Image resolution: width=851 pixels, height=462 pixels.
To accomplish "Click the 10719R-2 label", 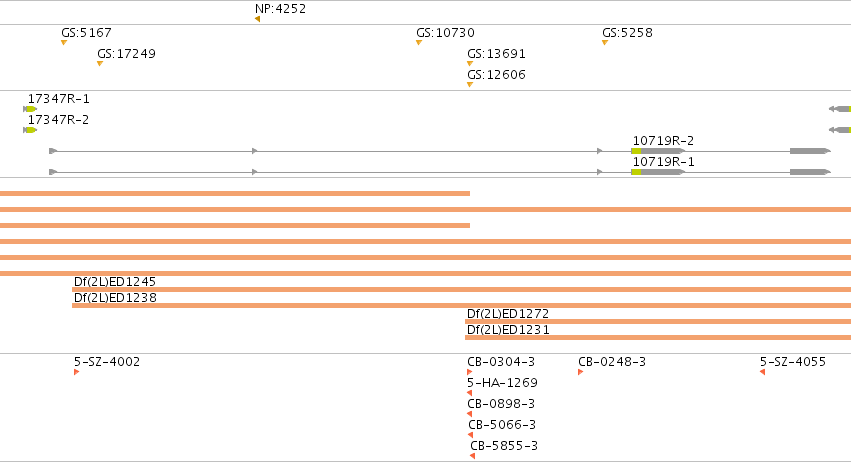I will click(x=663, y=141).
